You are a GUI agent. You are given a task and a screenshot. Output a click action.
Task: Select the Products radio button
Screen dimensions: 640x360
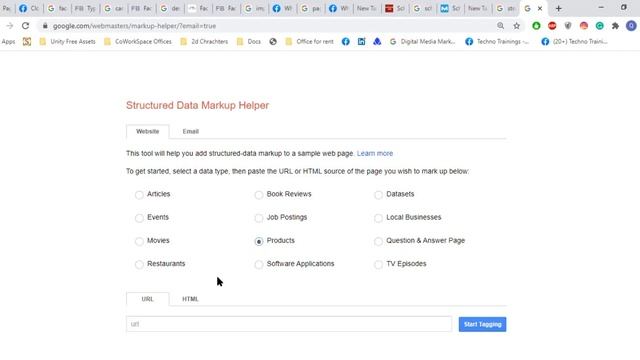[259, 241]
